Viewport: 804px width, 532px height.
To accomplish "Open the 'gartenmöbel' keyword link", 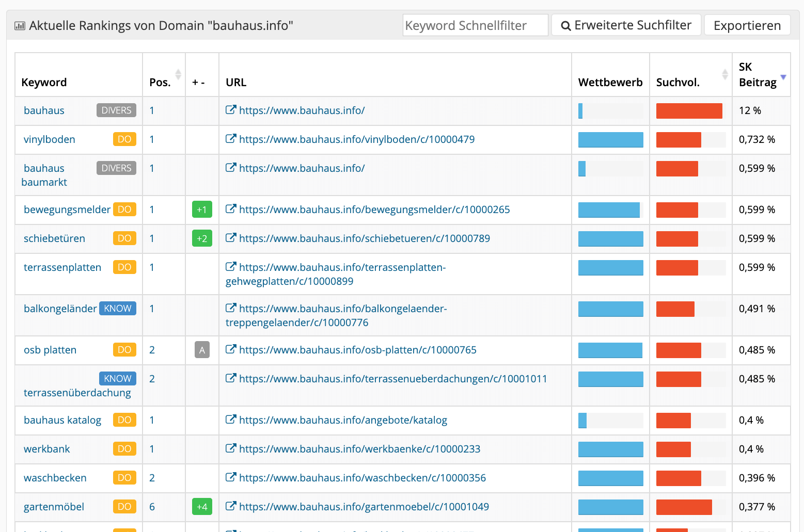I will (54, 507).
